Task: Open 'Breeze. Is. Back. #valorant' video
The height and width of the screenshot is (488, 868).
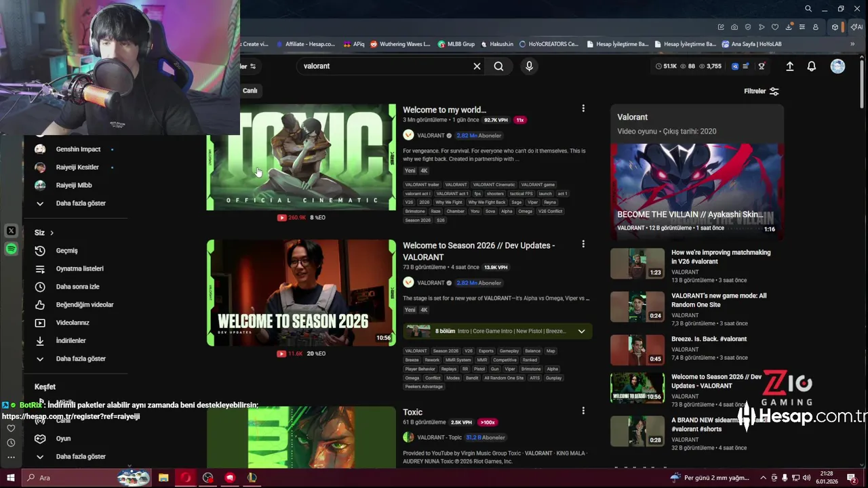Action: pos(709,339)
